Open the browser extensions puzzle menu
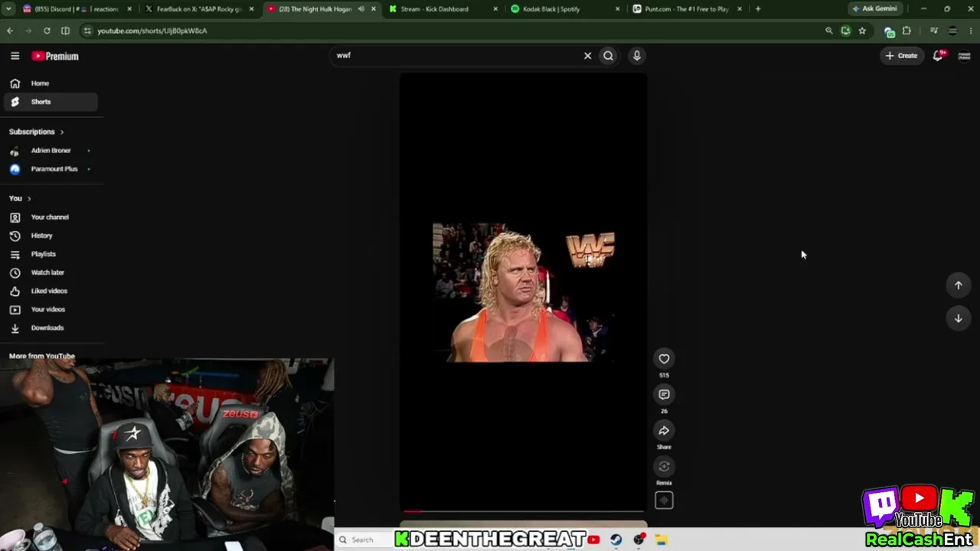The image size is (980, 551). [x=906, y=31]
